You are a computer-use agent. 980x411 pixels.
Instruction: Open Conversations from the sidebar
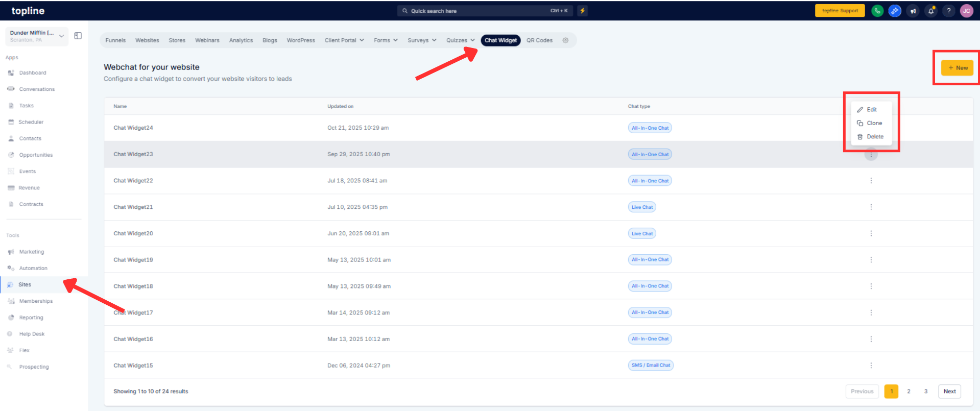pos(37,89)
